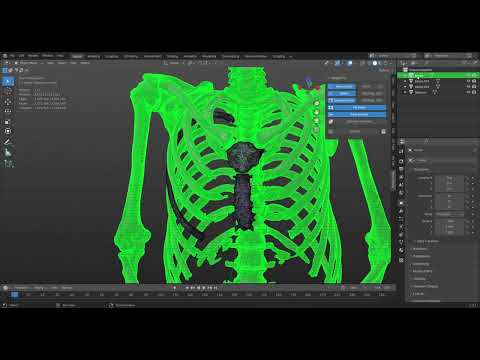The height and width of the screenshot is (360, 480).
Task: Select the Scale tool
Action: pos(8,121)
